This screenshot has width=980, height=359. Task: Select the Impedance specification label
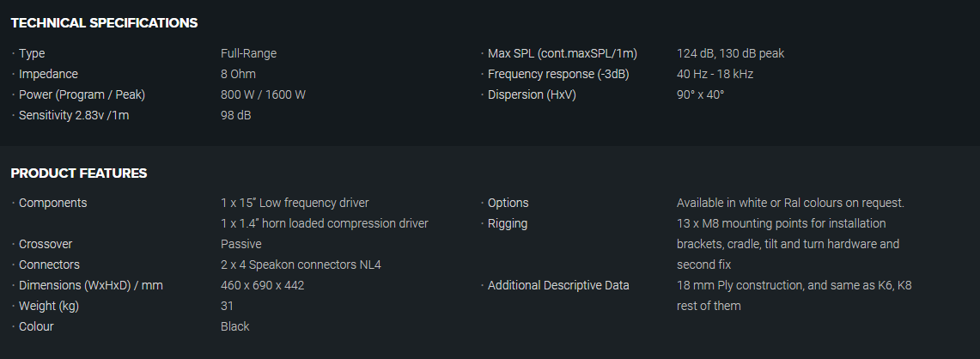coord(48,74)
